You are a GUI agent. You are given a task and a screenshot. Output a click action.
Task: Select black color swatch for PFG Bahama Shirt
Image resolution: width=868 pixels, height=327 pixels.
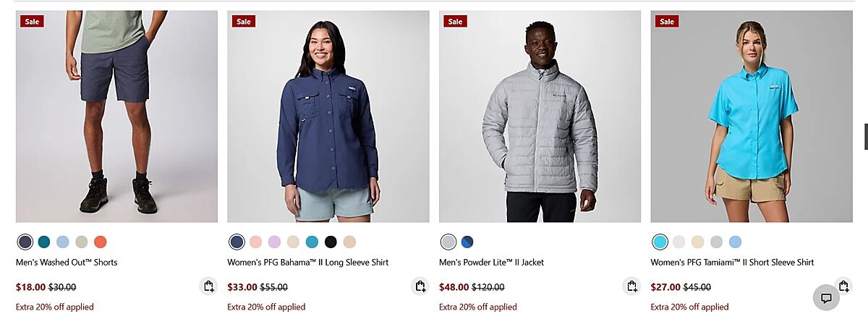[331, 242]
